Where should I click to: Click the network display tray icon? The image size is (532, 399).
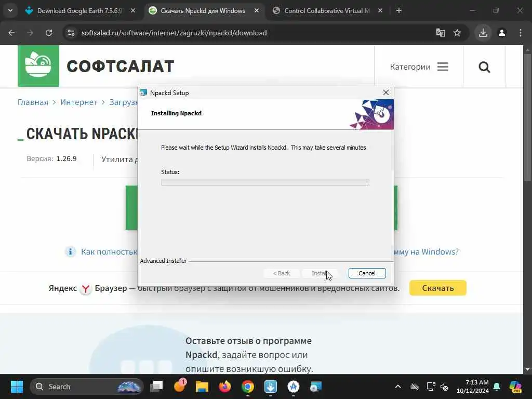[x=431, y=387]
